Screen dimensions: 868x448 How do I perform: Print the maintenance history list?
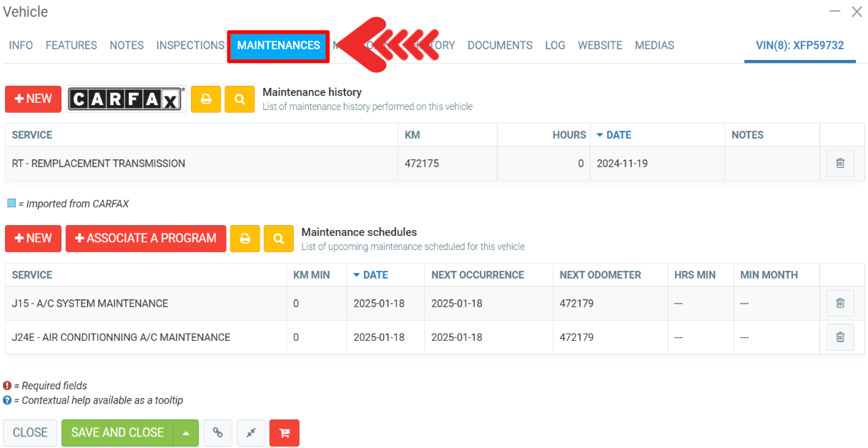[206, 99]
